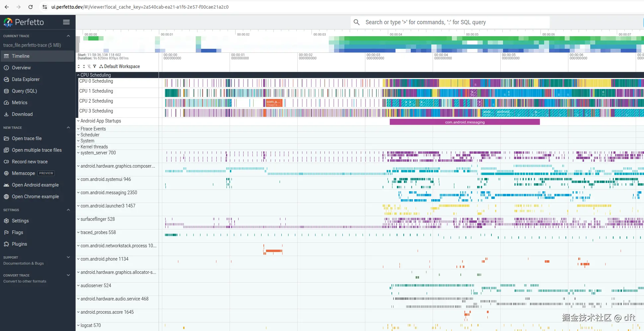This screenshot has width=644, height=331.
Task: Click the Query (SQL) database icon
Action: tap(6, 91)
